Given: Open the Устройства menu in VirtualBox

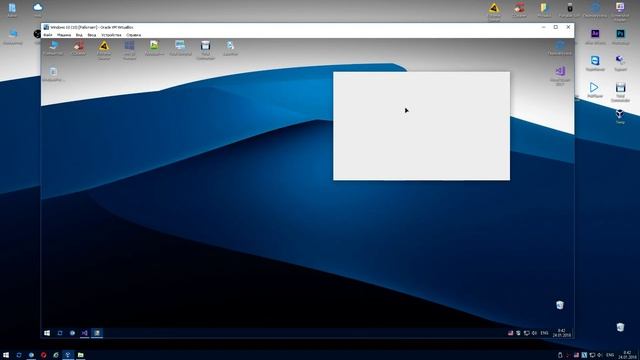Looking at the screenshot, I should 111,35.
